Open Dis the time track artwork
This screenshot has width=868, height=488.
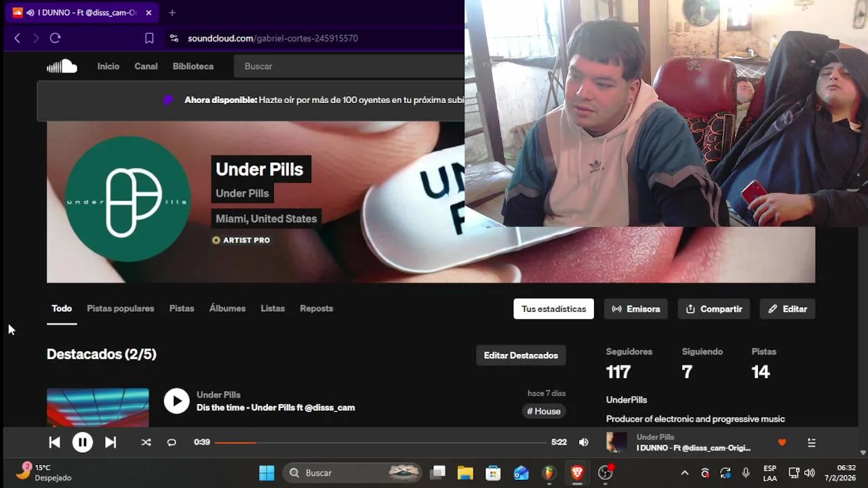(98, 407)
